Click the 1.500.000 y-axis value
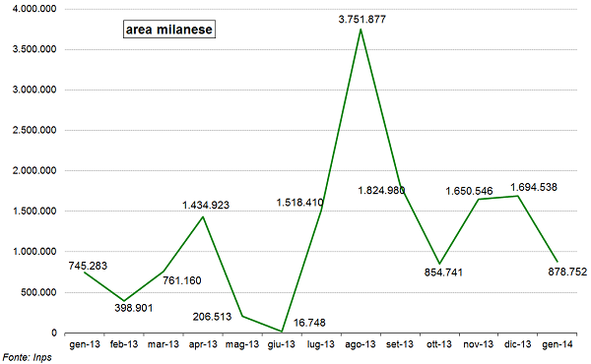Screen dimensions: 591x364 [x=34, y=212]
